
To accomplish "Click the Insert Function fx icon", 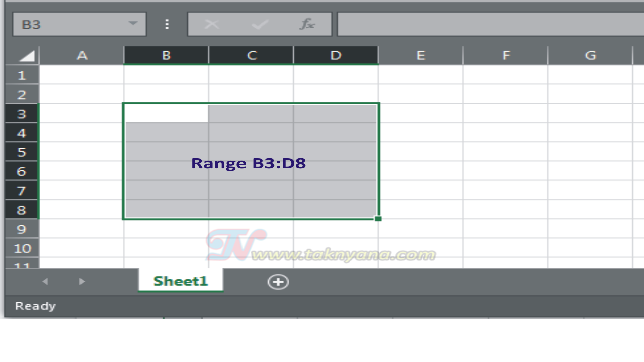I will coord(308,24).
